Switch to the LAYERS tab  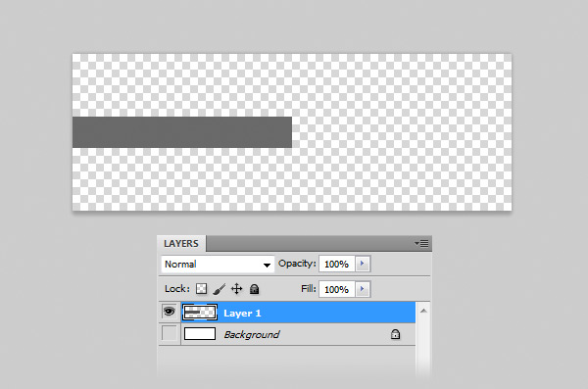[x=181, y=243]
